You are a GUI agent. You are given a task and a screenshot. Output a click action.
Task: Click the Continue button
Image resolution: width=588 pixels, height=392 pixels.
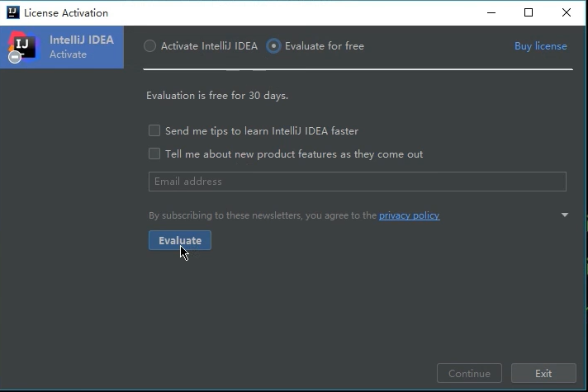tap(469, 373)
